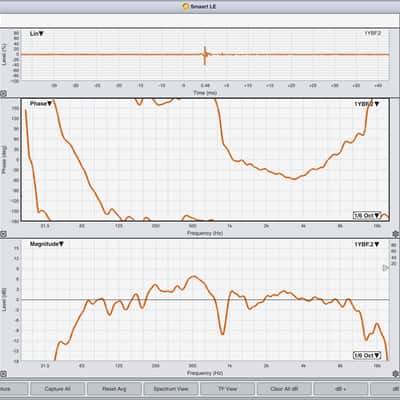The image size is (400, 400).
Task: Switch to TF View
Action: pos(227,389)
